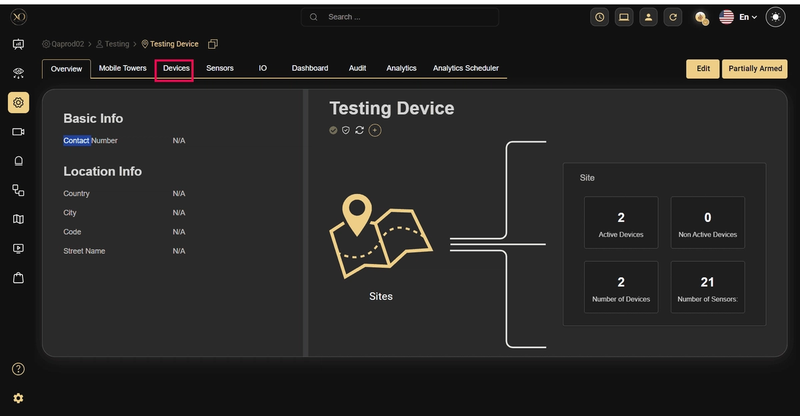The width and height of the screenshot is (800, 416).
Task: Open the bottom settings cog icon
Action: [x=18, y=398]
